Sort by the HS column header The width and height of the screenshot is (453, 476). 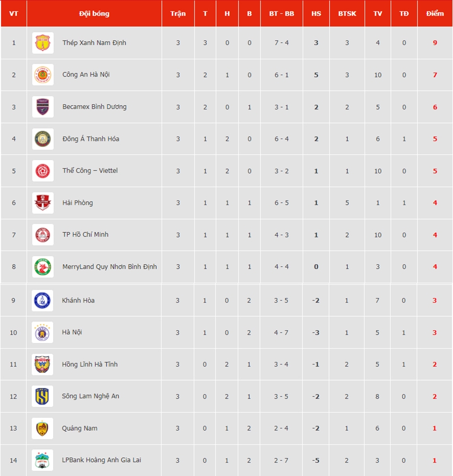click(x=316, y=14)
